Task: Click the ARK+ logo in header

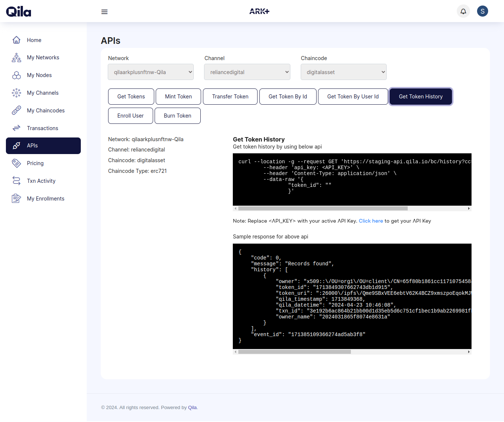Action: click(259, 11)
